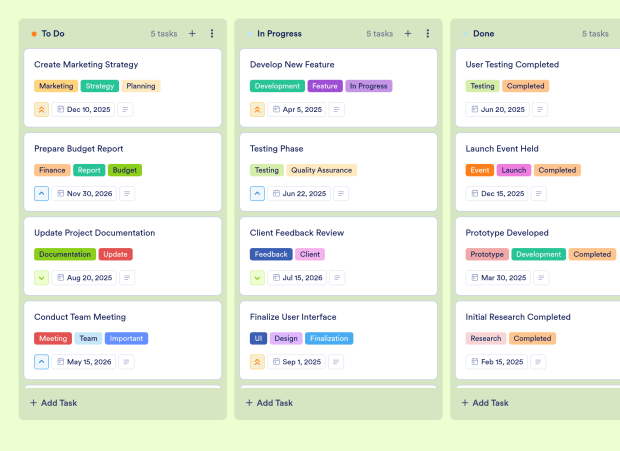Click the Marketing tag on Create Marketing Strategy
Image resolution: width=620 pixels, height=451 pixels.
coord(56,86)
